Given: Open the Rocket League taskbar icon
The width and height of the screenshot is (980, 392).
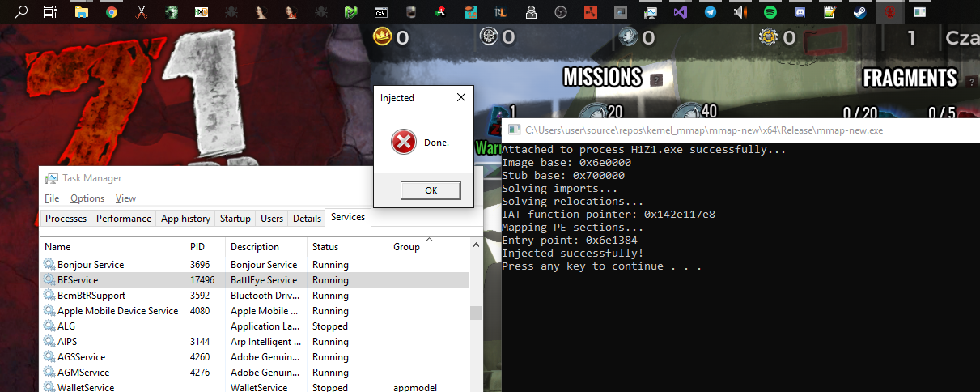Looking at the screenshot, I should (500, 12).
